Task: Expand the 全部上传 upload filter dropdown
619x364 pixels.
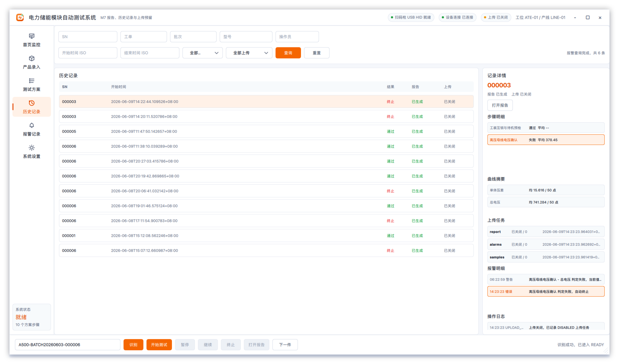Action: (x=249, y=53)
